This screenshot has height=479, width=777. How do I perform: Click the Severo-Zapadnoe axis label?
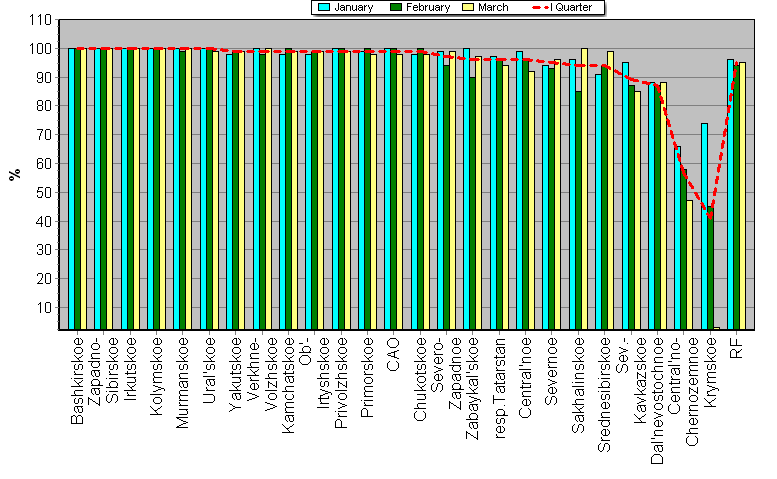point(446,373)
